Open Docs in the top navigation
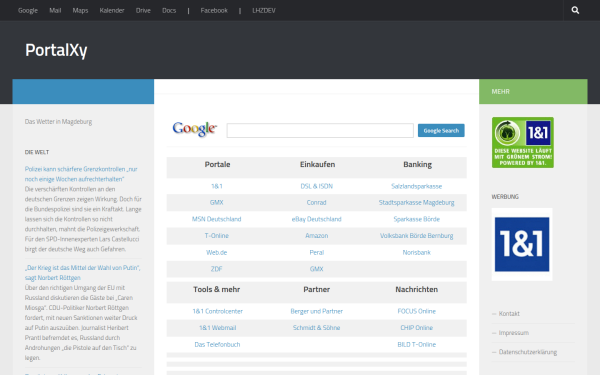Image resolution: width=600 pixels, height=375 pixels. pyautogui.click(x=169, y=10)
